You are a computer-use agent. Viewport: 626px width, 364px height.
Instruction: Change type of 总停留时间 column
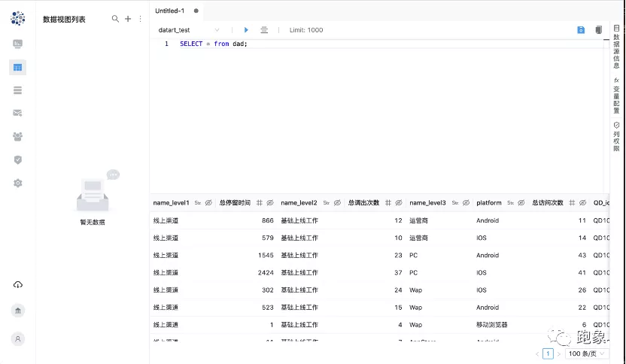click(x=259, y=203)
